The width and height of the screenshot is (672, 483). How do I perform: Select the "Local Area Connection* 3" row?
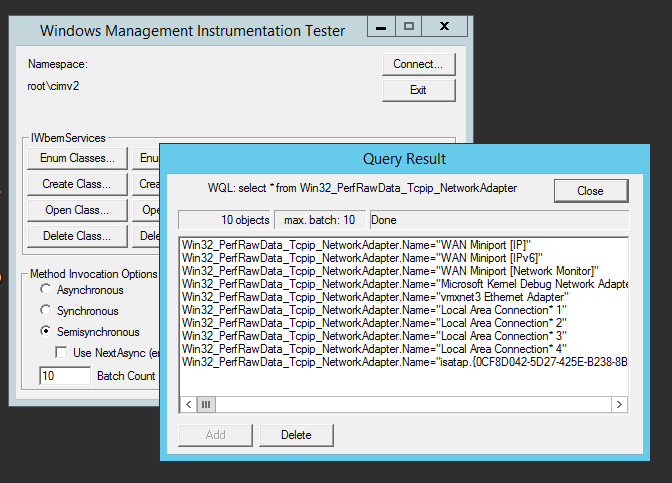pyautogui.click(x=404, y=336)
